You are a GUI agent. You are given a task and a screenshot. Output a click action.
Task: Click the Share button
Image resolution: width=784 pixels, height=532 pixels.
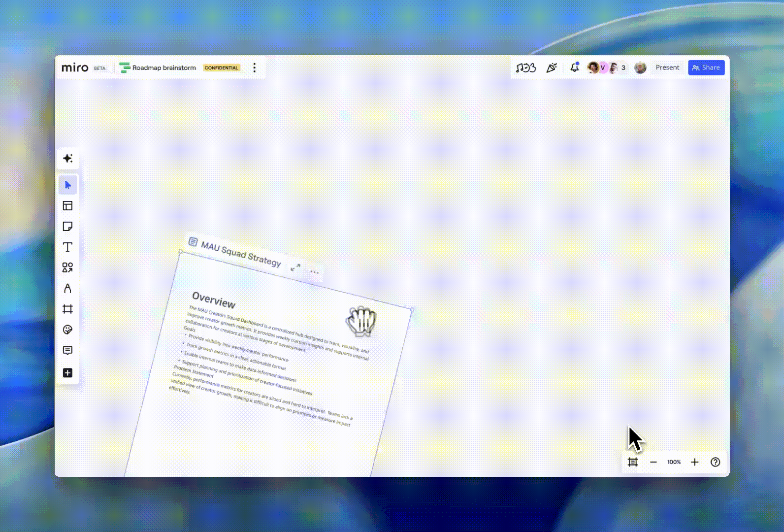706,67
